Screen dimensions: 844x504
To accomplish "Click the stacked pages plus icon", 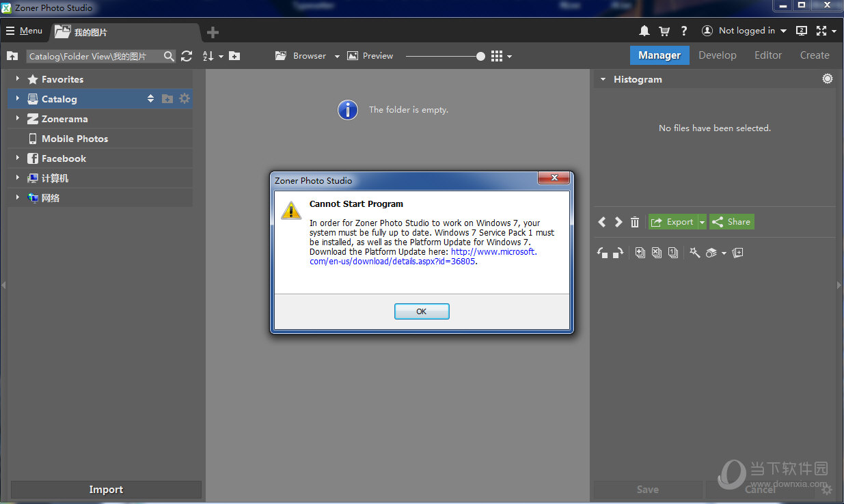I will click(640, 253).
